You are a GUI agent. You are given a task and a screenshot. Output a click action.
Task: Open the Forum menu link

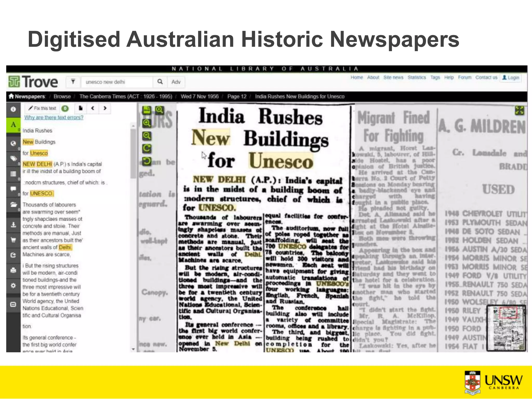tap(465, 77)
